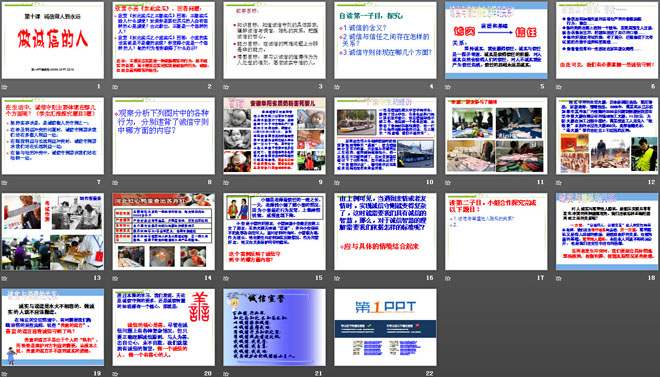This screenshot has width=660, height=377.
Task: Click the animation star icon under slide 1
Action: [4, 87]
